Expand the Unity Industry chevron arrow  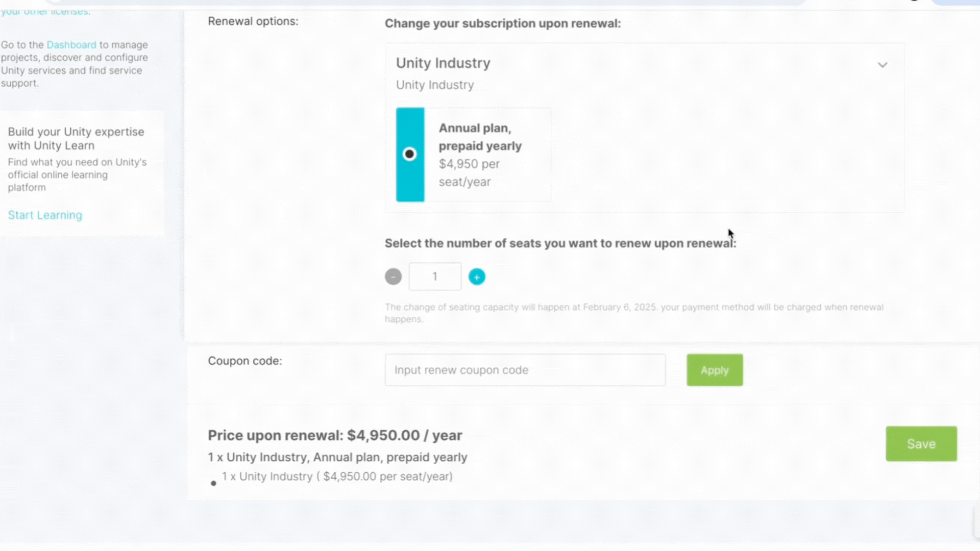883,65
